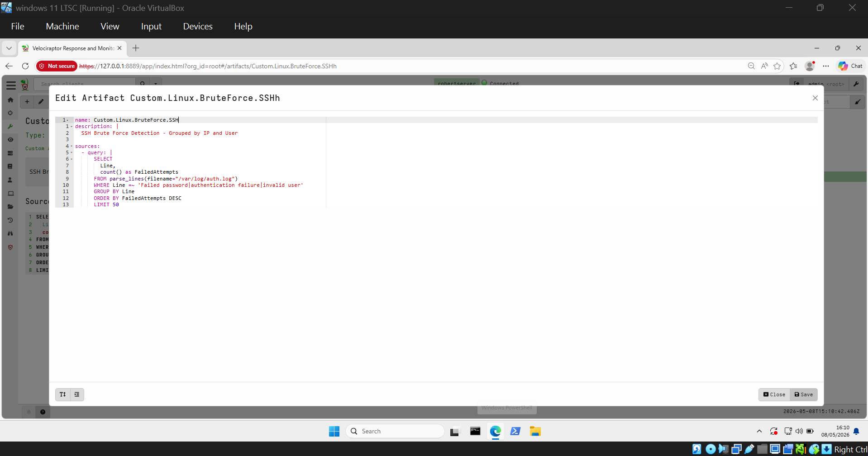Collapse the description block fold arrow
868x456 pixels.
72,127
